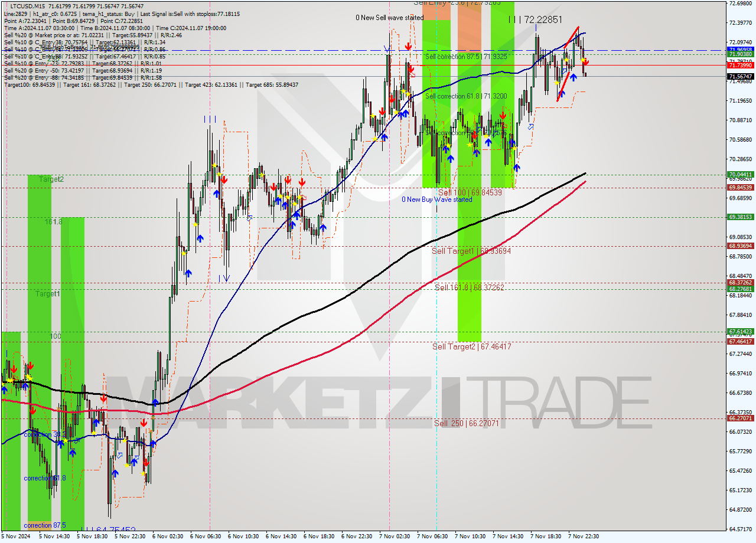Click the '5 Nov 22:30' time axis label

click(130, 537)
